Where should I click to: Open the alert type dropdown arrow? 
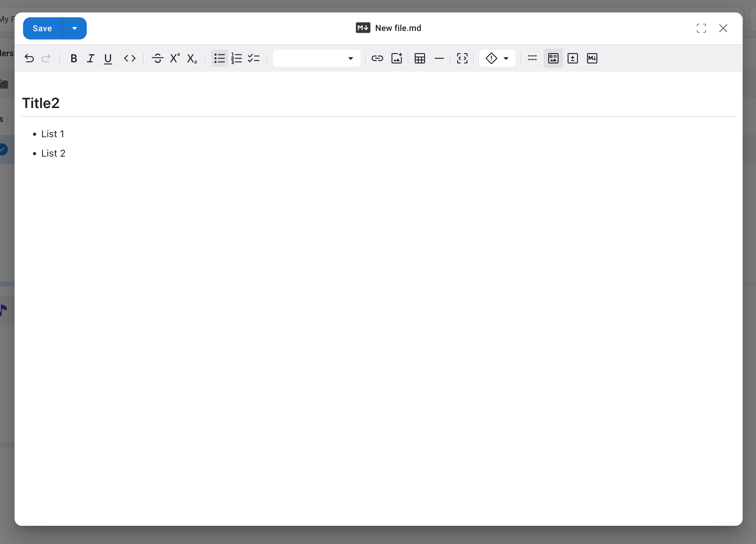(506, 58)
